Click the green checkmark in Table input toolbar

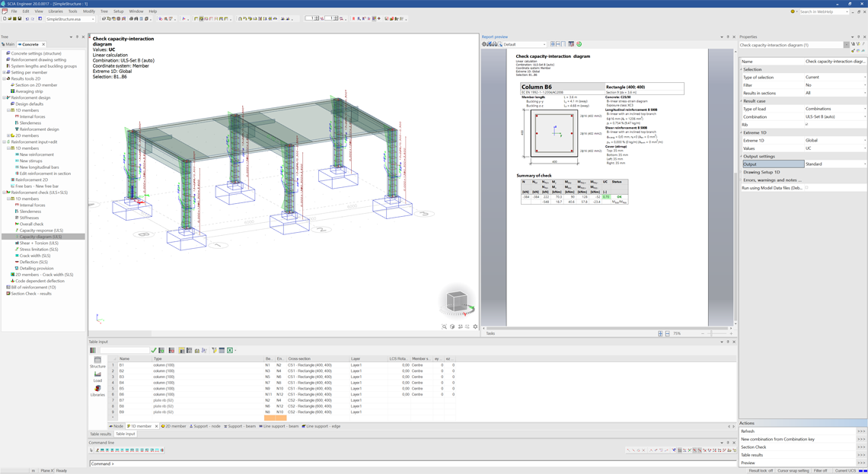154,350
